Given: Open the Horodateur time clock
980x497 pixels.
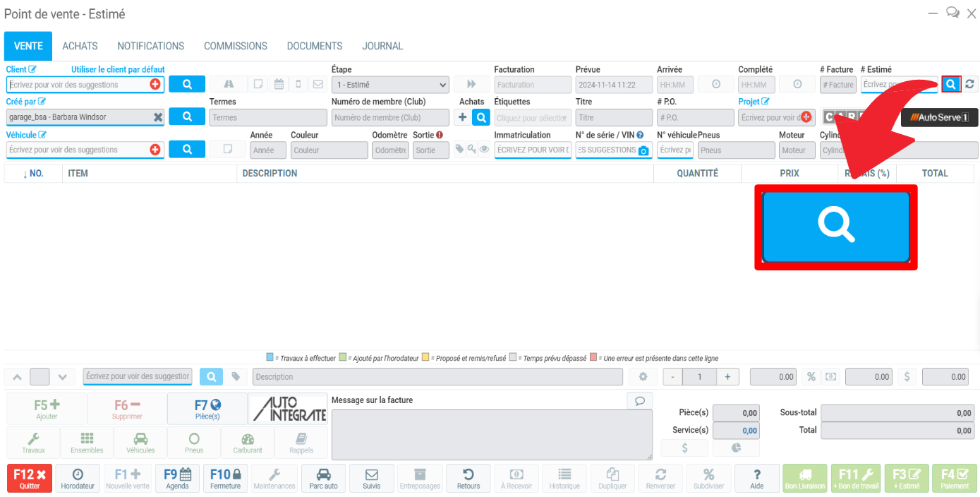Looking at the screenshot, I should 78,478.
